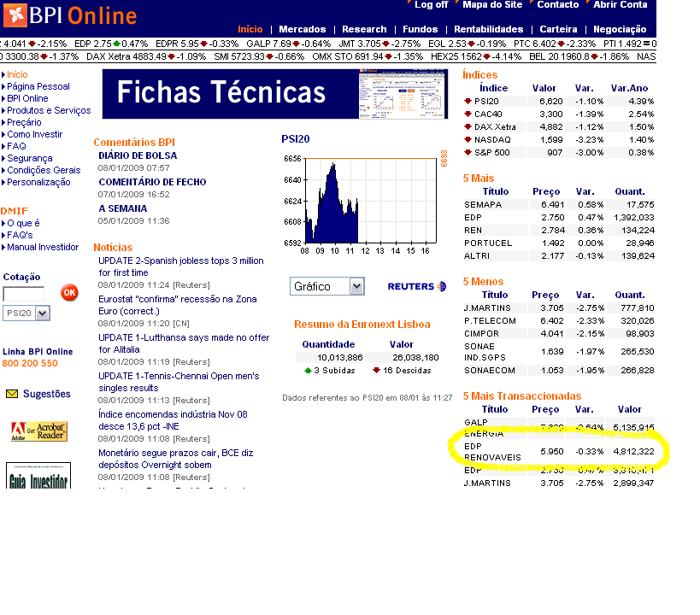Screen dimensions: 700x615
Task: Open the Eurostat recessão news article
Action: point(177,305)
